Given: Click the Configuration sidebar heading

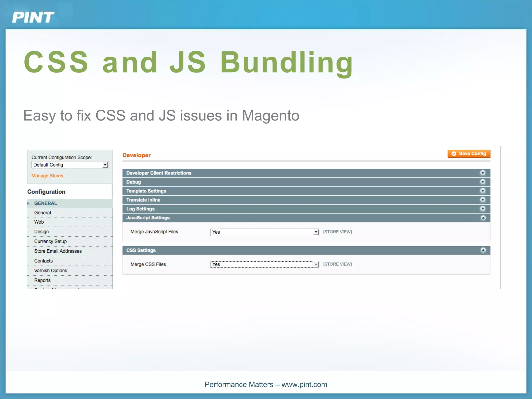Looking at the screenshot, I should click(x=46, y=192).
